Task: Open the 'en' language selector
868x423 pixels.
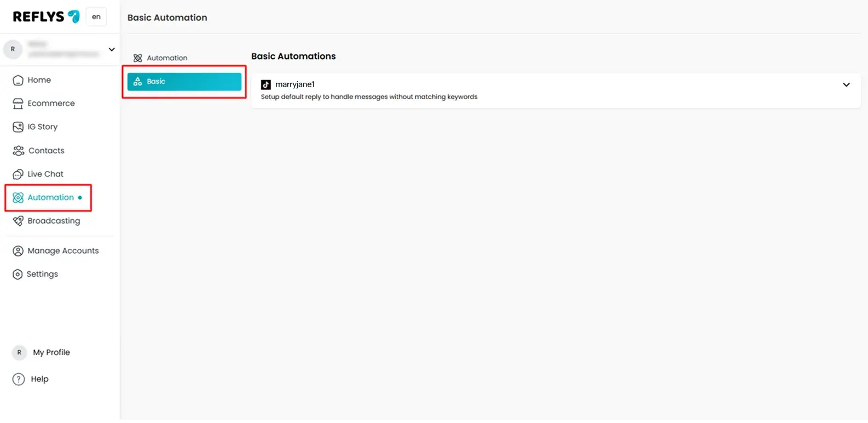Action: pos(96,17)
